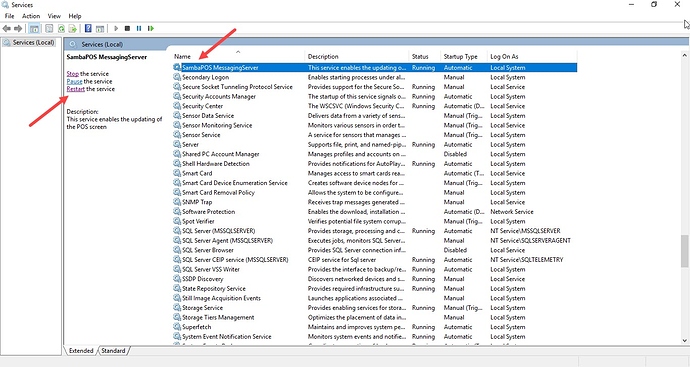
Task: Select the Sensor Data Service row
Action: coord(374,116)
